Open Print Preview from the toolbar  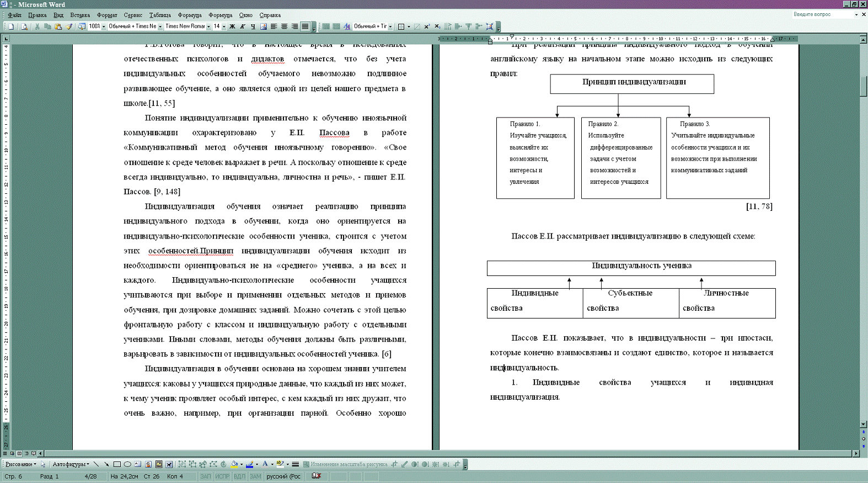pos(24,26)
